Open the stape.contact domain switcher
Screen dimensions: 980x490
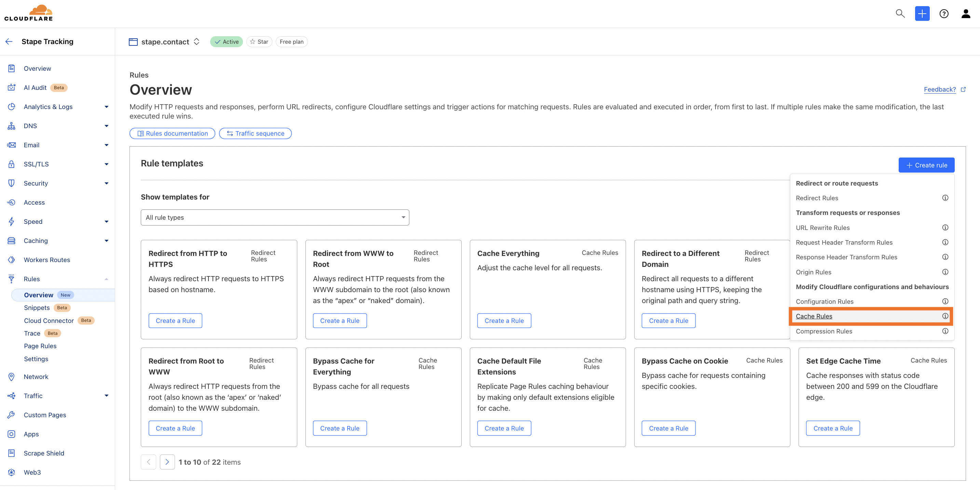pos(196,41)
